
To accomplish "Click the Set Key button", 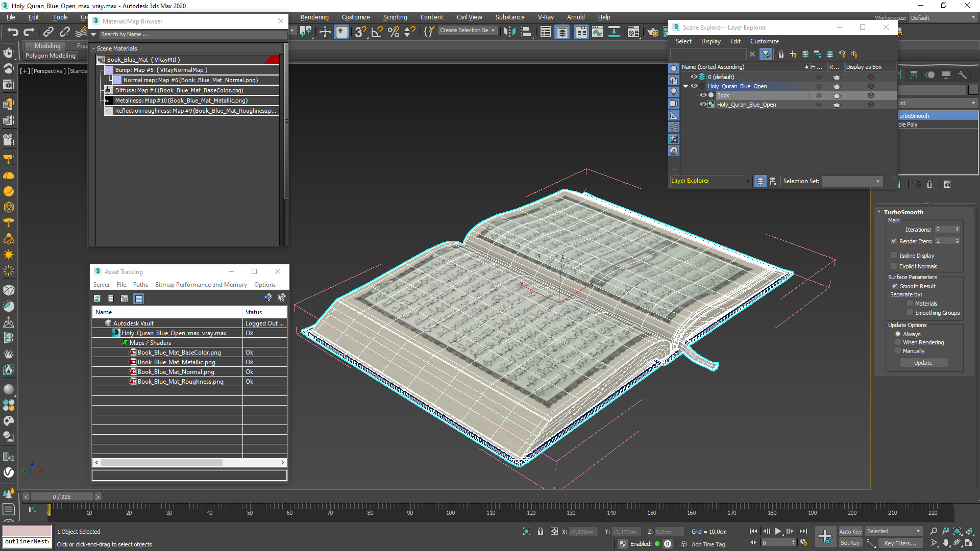I will (850, 543).
